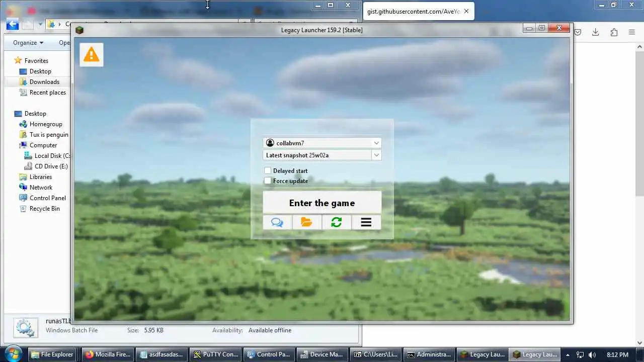644x362 pixels.
Task: Open the Windows Start orb
Action: click(13, 354)
